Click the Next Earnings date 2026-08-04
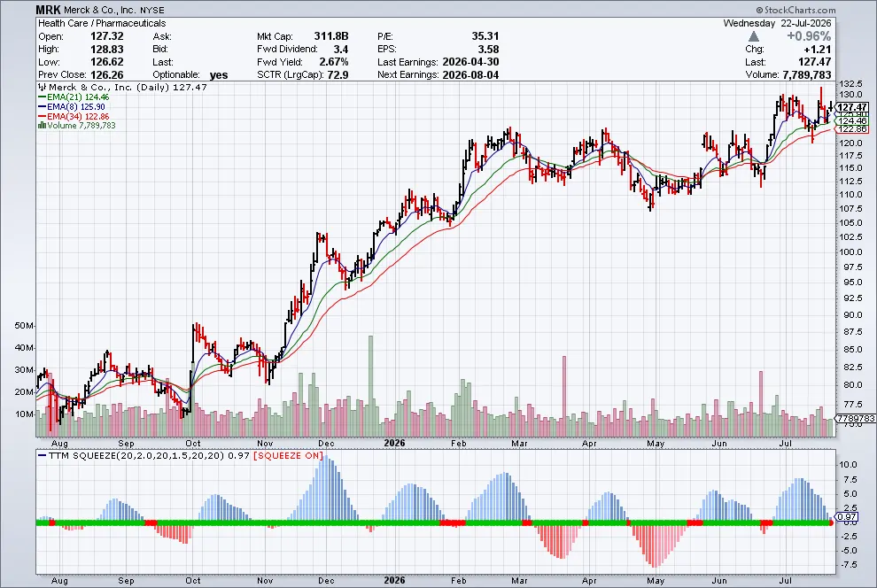The height and width of the screenshot is (588, 877). 470,75
